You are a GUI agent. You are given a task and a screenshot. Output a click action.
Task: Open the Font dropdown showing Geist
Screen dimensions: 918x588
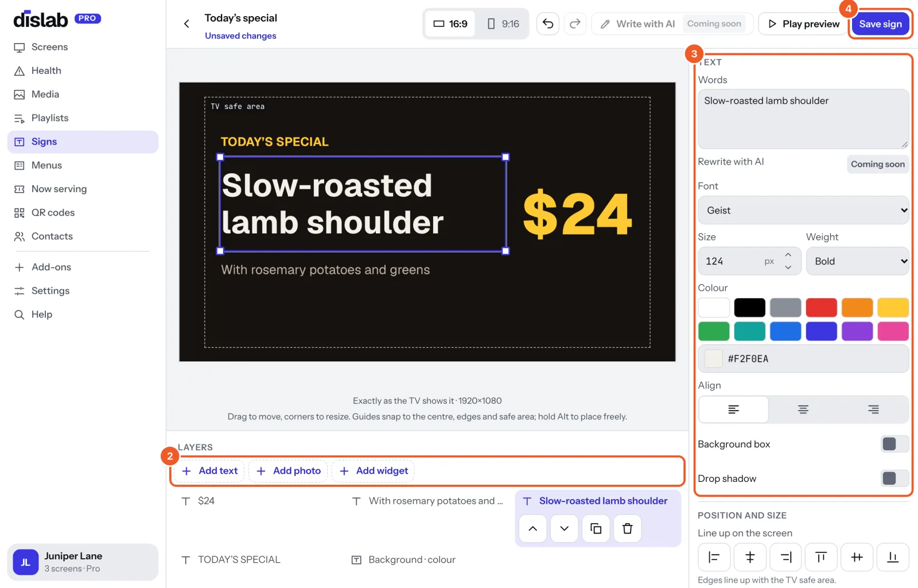pyautogui.click(x=803, y=211)
